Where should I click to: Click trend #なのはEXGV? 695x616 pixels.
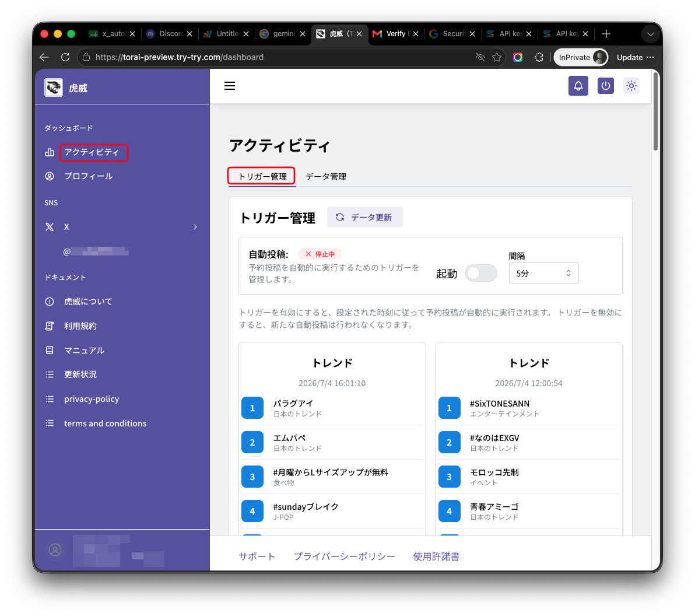(x=529, y=443)
